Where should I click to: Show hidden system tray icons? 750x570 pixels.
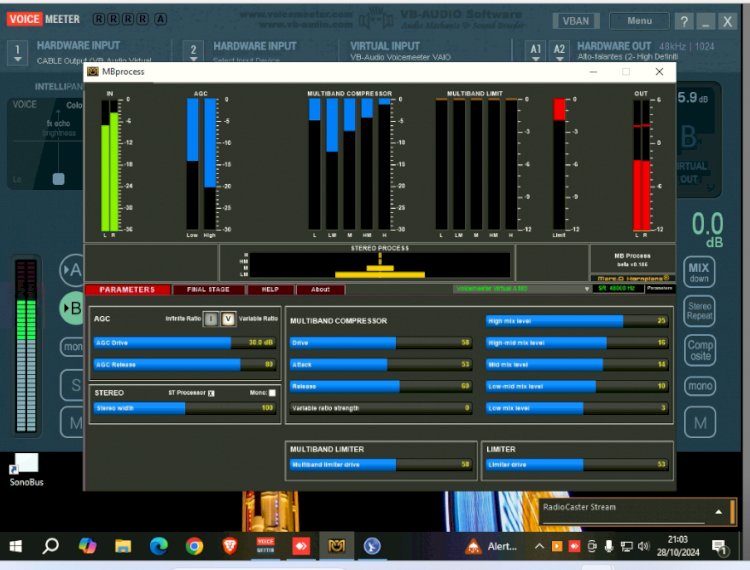[x=540, y=546]
